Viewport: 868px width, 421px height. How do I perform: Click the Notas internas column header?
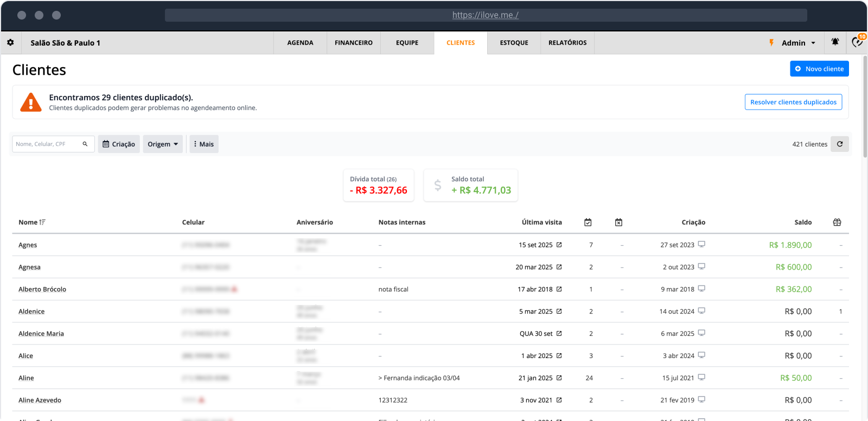402,222
